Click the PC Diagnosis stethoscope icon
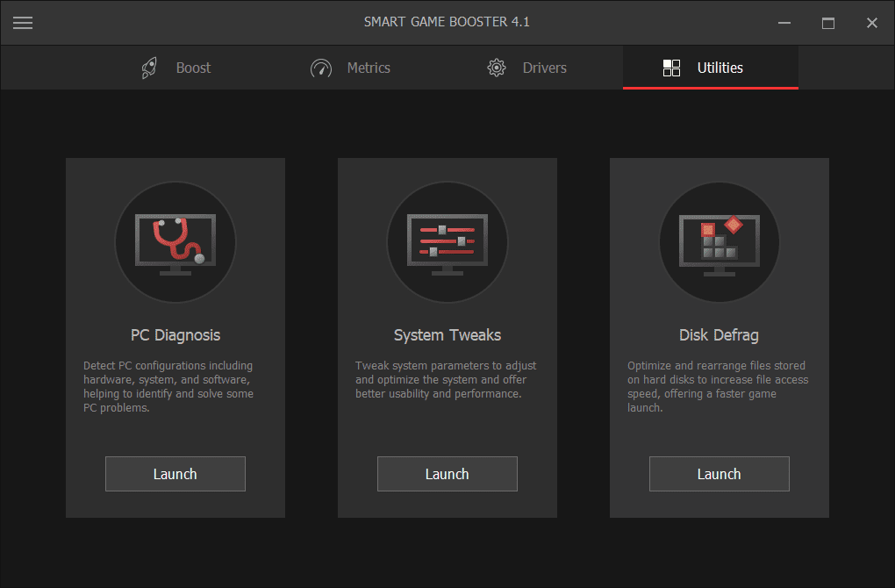Screen dimensions: 895x588 click(175, 242)
